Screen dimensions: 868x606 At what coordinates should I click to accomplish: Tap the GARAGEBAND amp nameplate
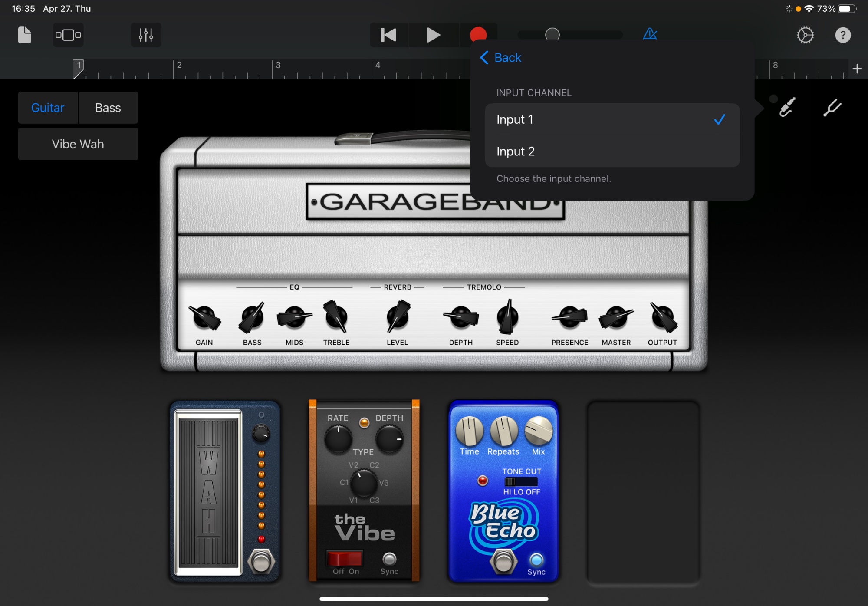click(x=435, y=202)
